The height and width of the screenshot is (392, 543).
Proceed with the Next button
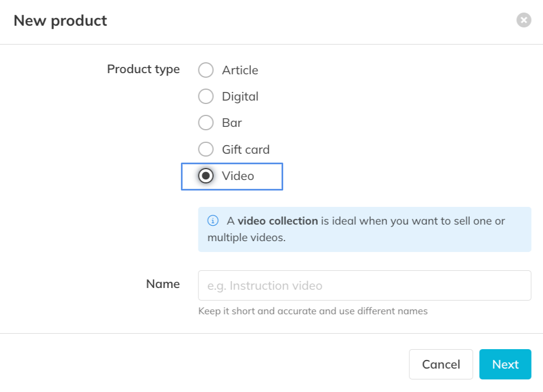pos(505,365)
